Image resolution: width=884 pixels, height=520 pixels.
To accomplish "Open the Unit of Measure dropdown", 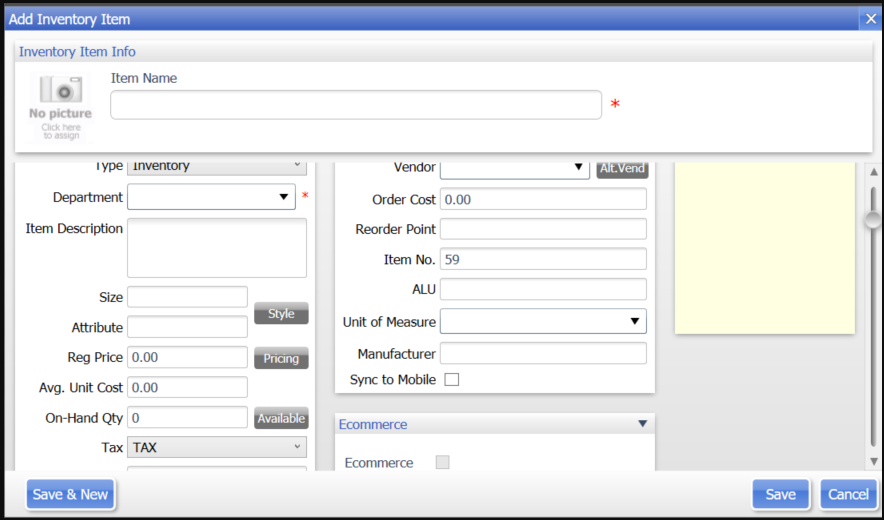I will (x=634, y=321).
